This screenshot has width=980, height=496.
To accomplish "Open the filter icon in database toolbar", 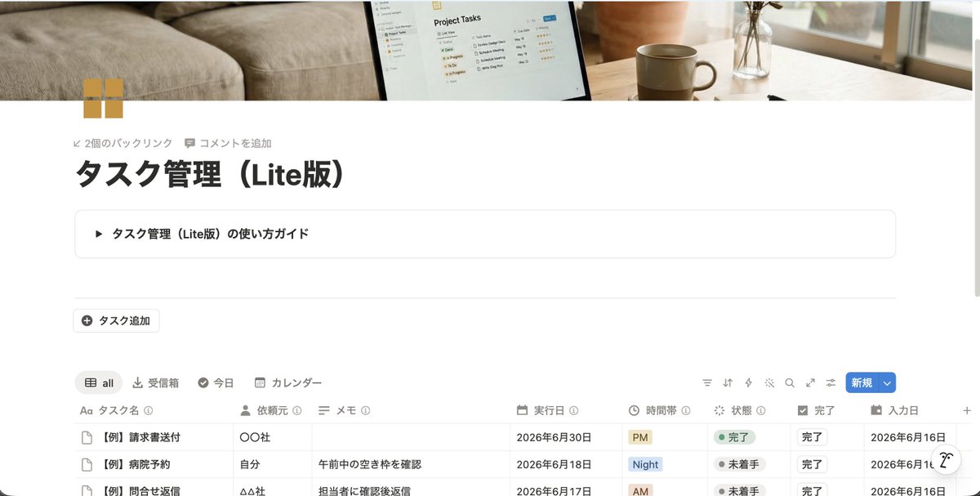I will [707, 382].
